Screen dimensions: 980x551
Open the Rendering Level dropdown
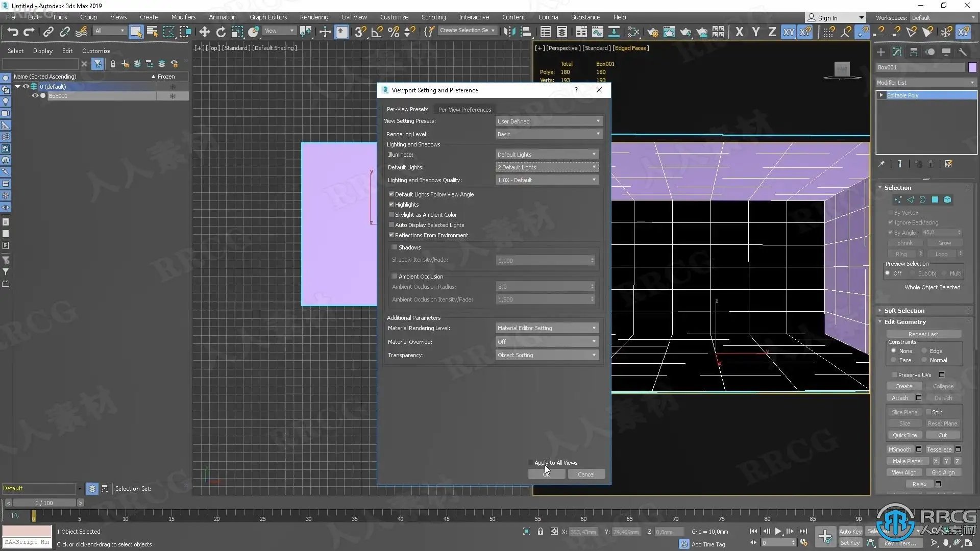click(549, 134)
